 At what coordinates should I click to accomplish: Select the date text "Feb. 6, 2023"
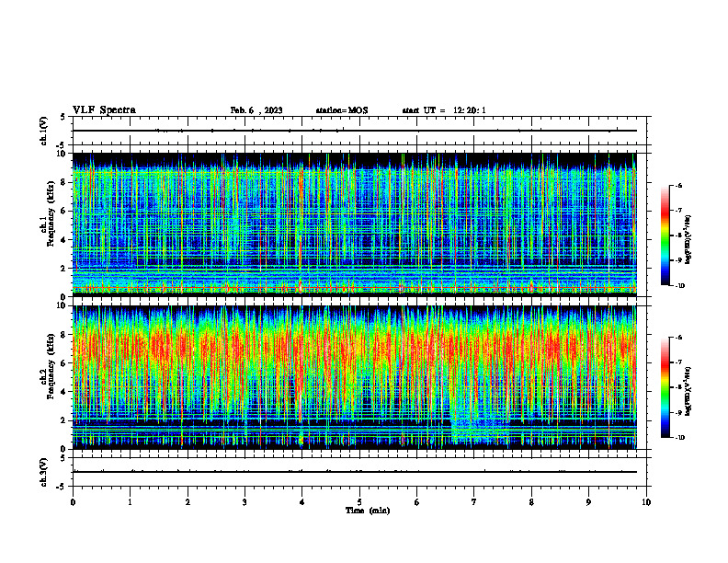(256, 110)
